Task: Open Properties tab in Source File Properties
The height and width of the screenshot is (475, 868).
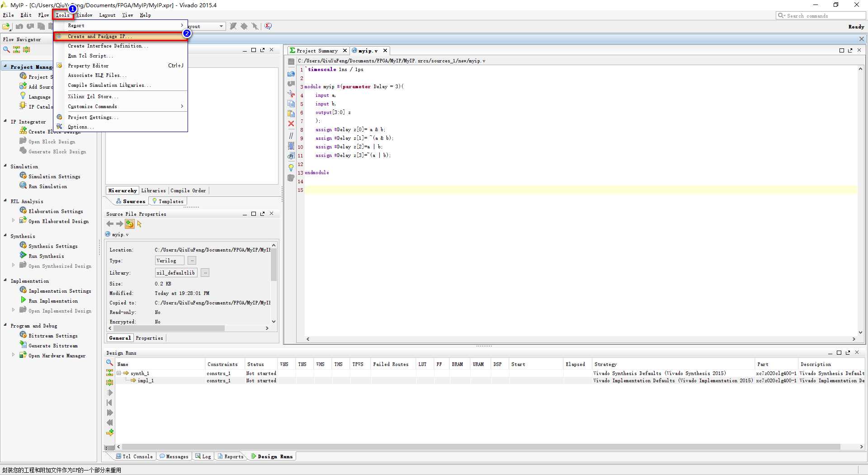Action: 149,338
